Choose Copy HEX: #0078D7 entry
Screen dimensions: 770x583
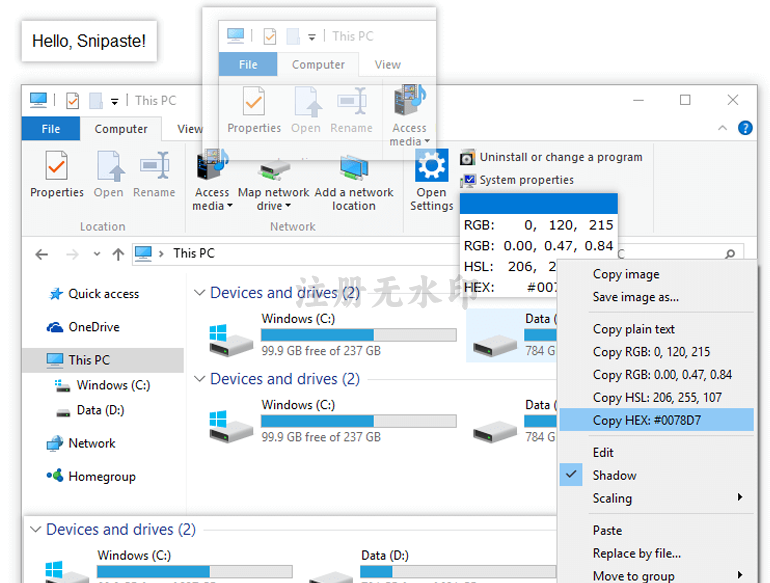657,420
